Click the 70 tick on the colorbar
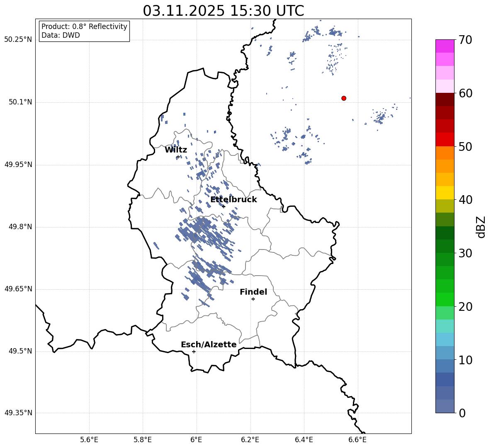This screenshot has width=491, height=448. point(465,40)
